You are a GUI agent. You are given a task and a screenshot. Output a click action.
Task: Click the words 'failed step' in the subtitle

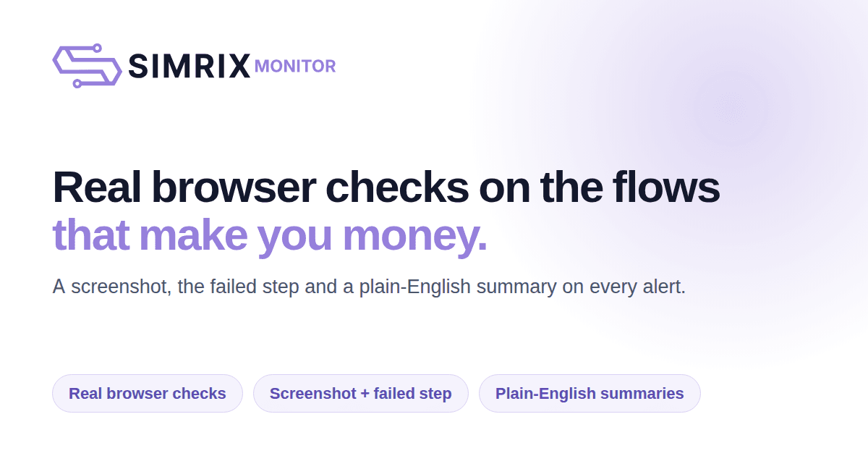click(255, 287)
